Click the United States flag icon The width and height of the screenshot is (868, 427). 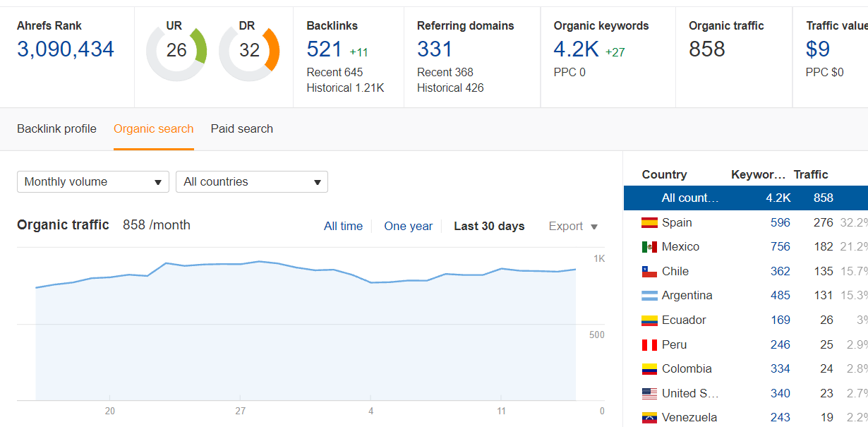(649, 394)
